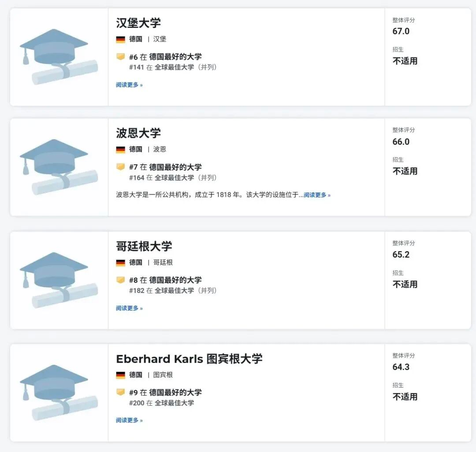Click the graduation cap thumbnail for 图宾根大学
The width and height of the screenshot is (476, 452).
tap(56, 392)
